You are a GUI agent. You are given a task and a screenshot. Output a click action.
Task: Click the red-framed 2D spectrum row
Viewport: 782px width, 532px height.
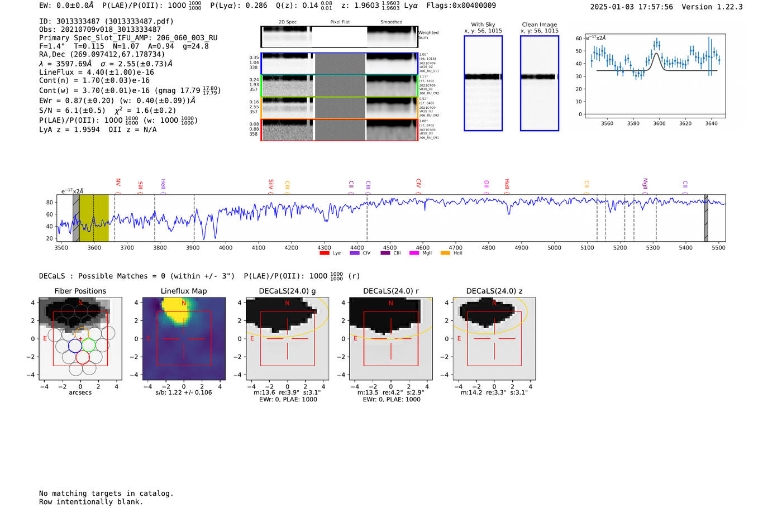point(339,130)
